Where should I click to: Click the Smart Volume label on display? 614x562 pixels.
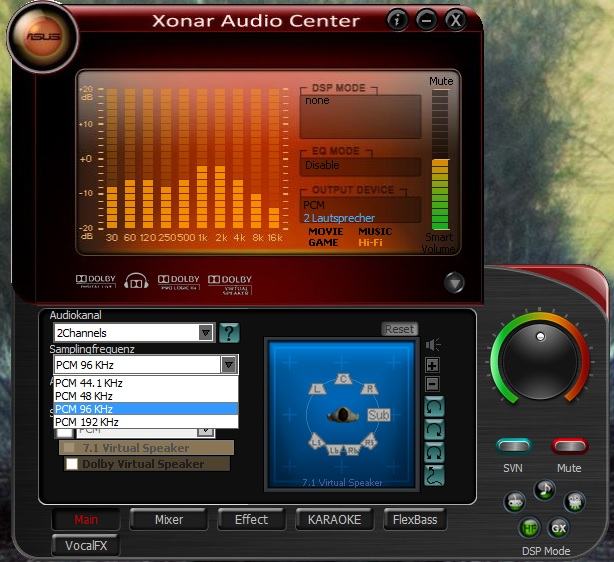tap(439, 243)
